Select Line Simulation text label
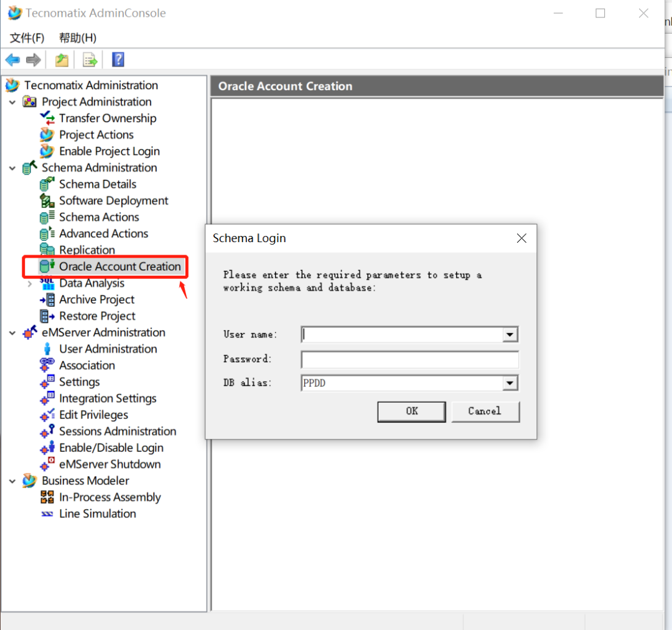 [x=97, y=514]
